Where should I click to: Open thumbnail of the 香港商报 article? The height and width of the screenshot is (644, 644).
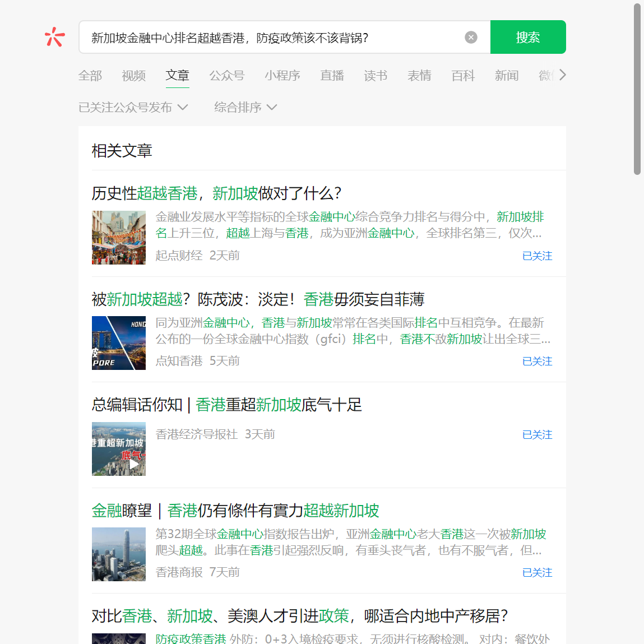[119, 554]
